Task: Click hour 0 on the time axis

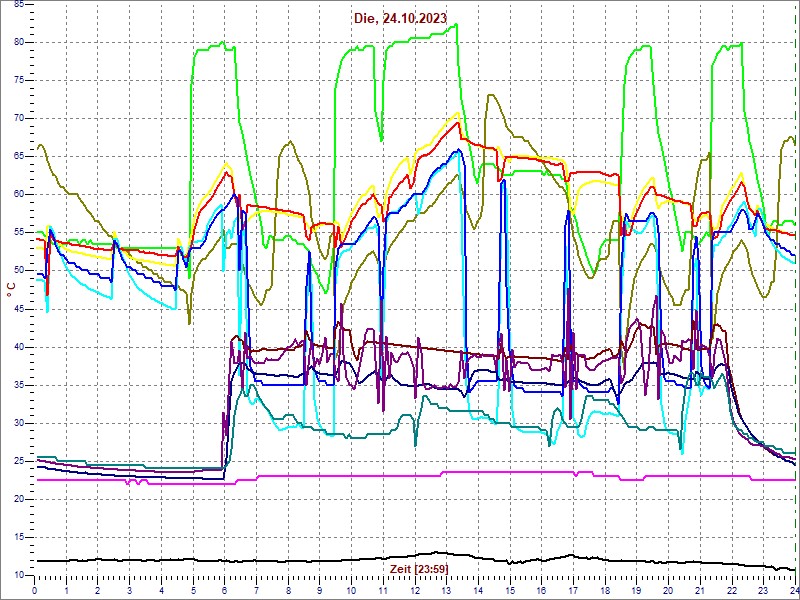Action: [35, 590]
